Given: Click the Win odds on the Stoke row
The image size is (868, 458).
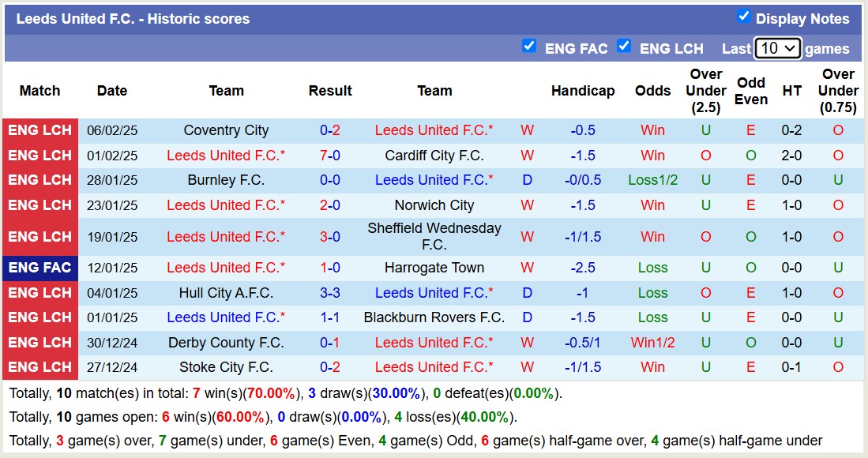Looking at the screenshot, I should 652,367.
